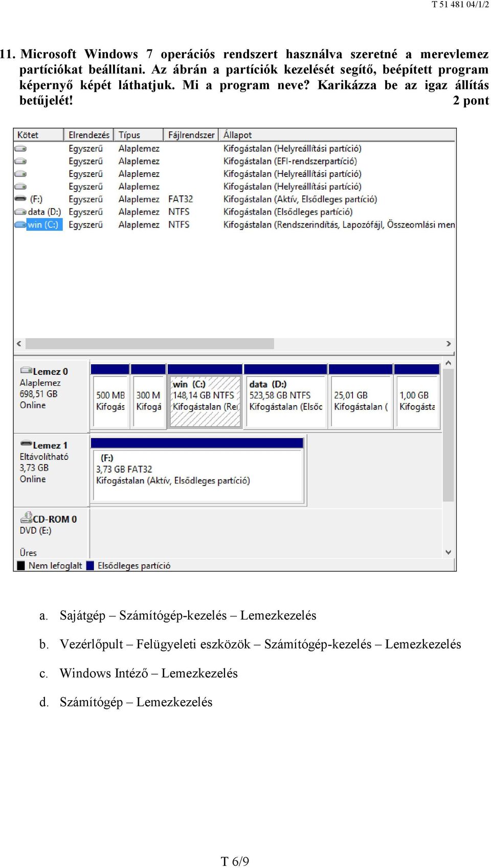This screenshot has width=491, height=868.
Task: Click the Kötet column header
Action: (39, 135)
